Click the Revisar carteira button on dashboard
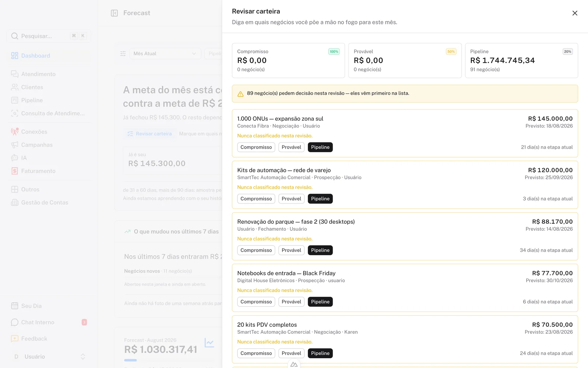588x368 pixels. (x=150, y=134)
